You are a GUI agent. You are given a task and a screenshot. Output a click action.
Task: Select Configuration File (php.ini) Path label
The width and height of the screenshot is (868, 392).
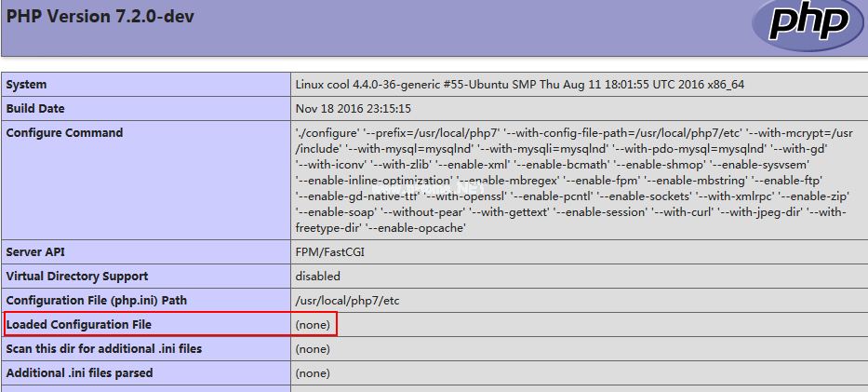tap(97, 301)
